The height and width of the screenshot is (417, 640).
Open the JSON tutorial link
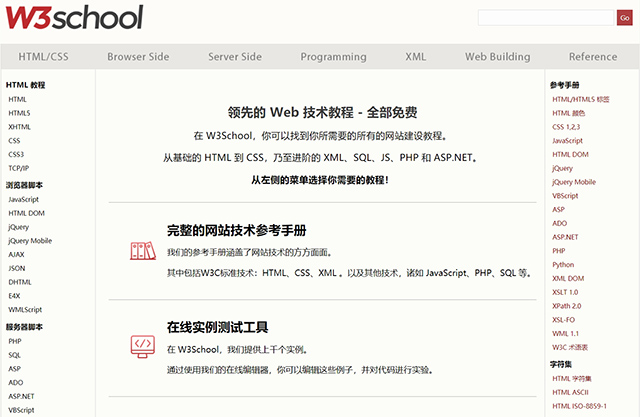tap(17, 268)
